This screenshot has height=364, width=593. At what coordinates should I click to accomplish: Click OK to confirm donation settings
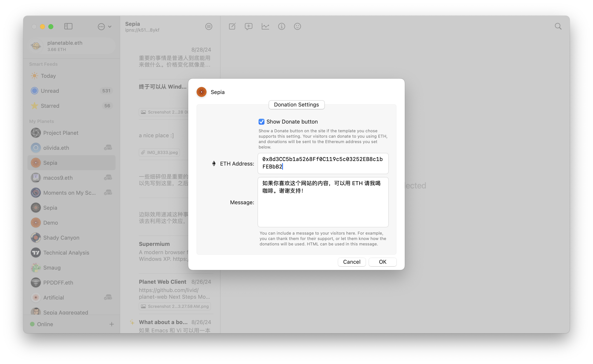click(382, 262)
